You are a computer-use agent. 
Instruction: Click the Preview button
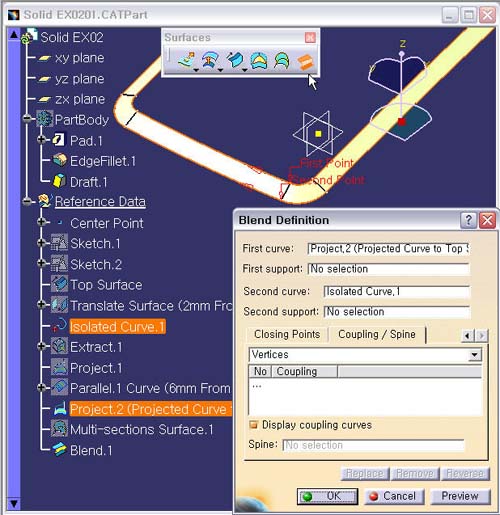coord(460,496)
